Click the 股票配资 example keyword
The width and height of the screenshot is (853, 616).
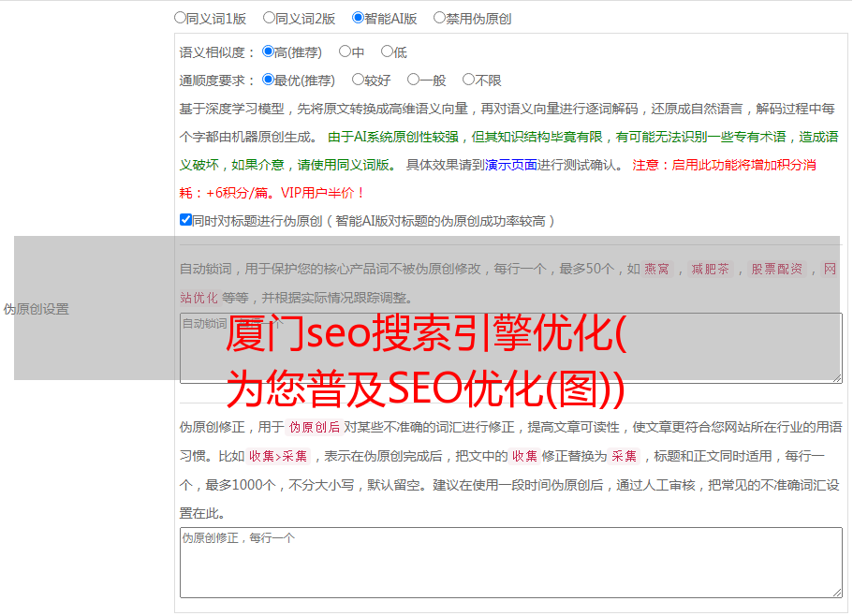776,269
